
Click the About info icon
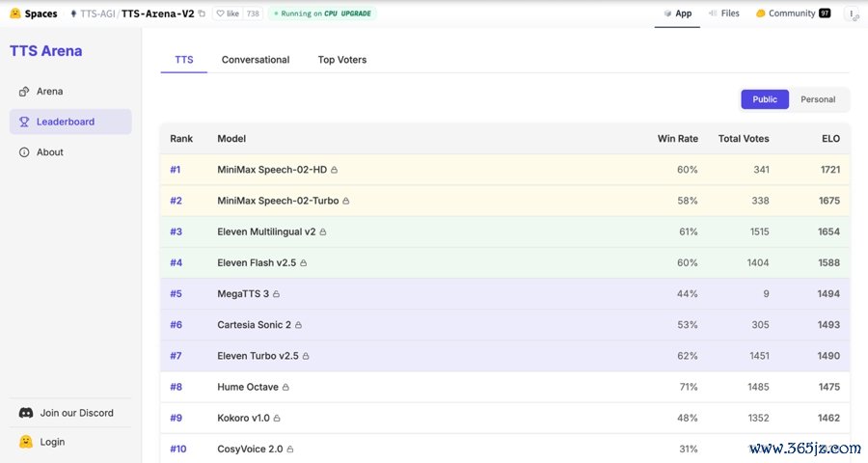point(24,152)
